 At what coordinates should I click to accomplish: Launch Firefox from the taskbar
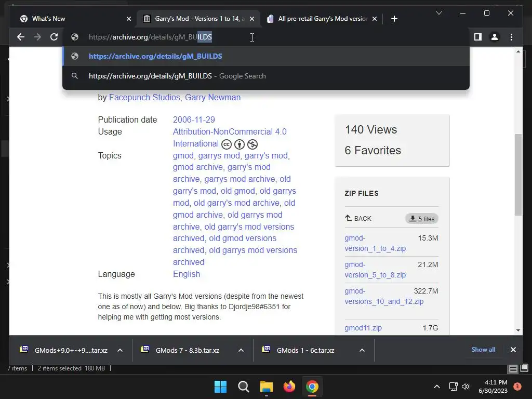(x=289, y=387)
